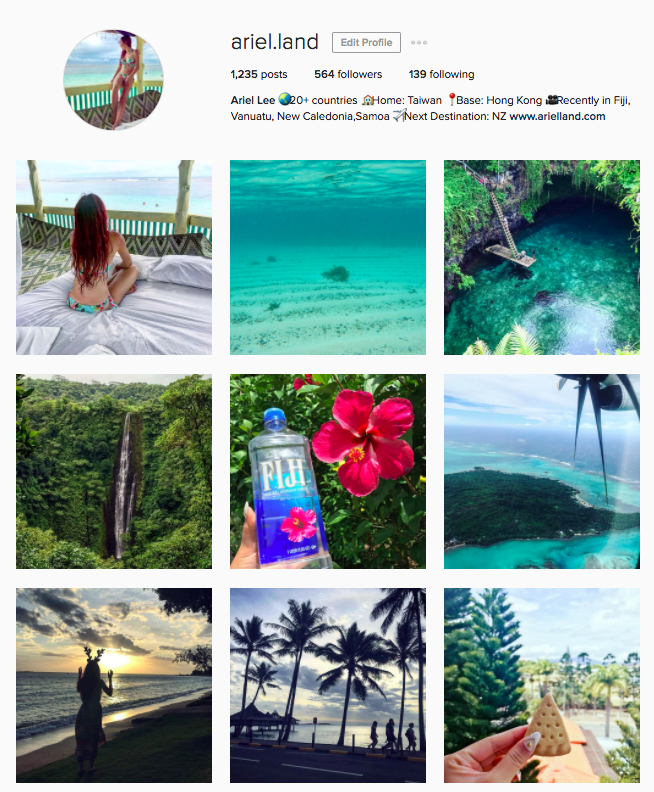View the 139 following list
654x792 pixels.
point(441,74)
